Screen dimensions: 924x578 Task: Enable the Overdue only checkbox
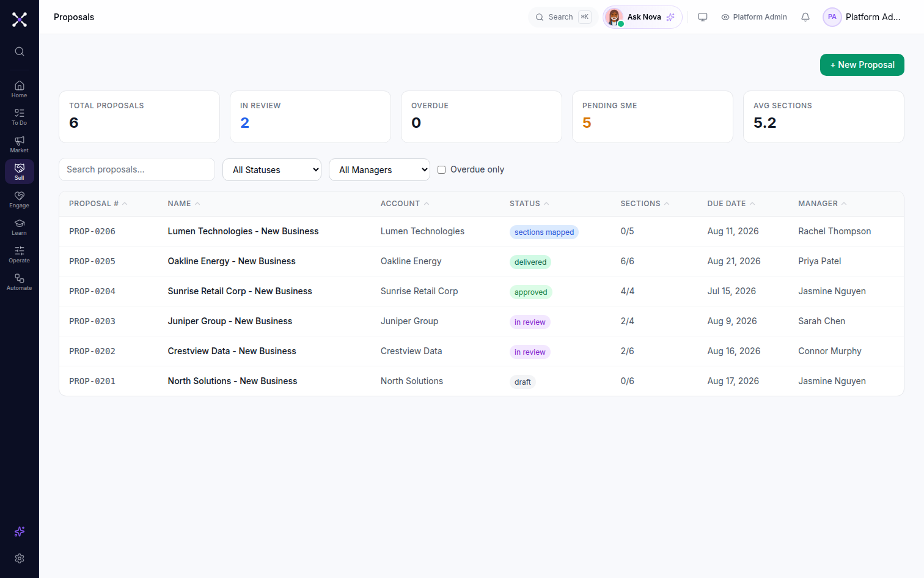[x=441, y=169]
